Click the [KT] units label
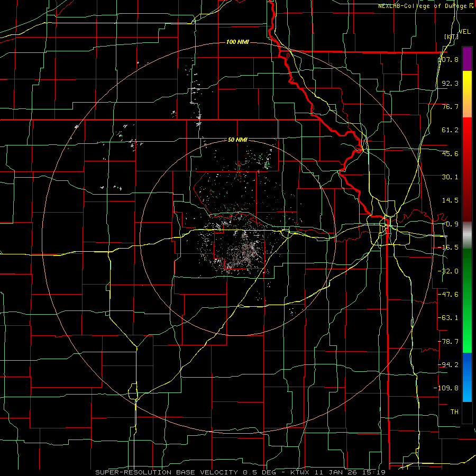This screenshot has height=476, width=476. pos(451,36)
